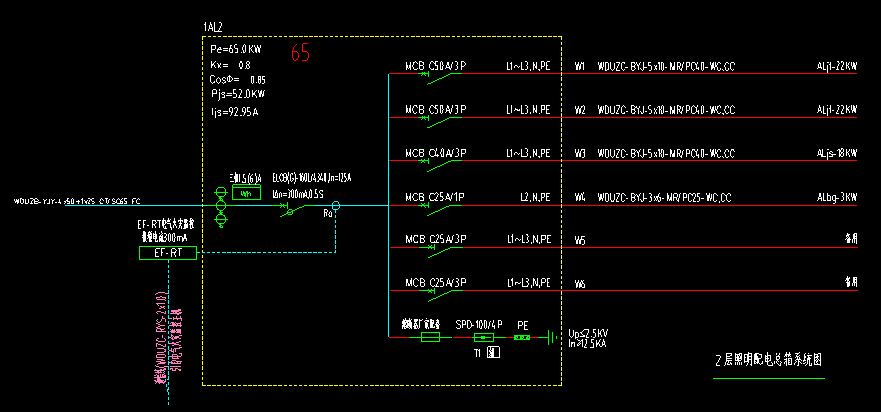Click the earth ground symbol
Viewport: 881px width, 412px height.
[x=551, y=337]
